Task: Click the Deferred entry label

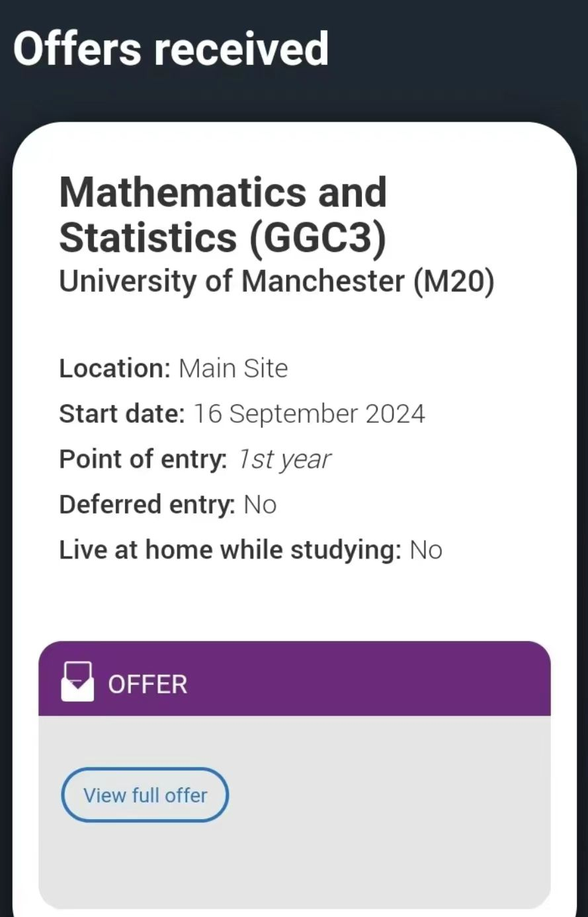Action: [x=147, y=505]
